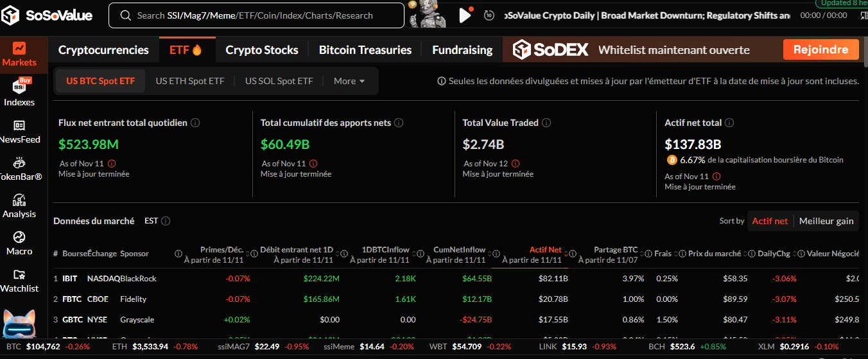Click red info icon beside As of Nov 12

tap(516, 164)
